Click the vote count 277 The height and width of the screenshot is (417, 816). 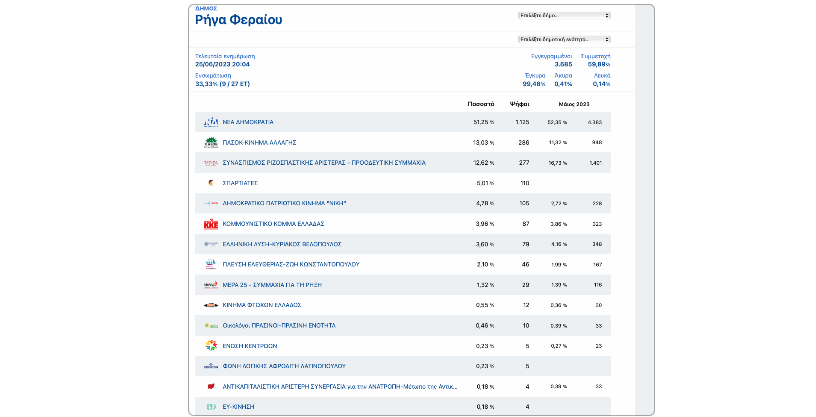pos(524,163)
